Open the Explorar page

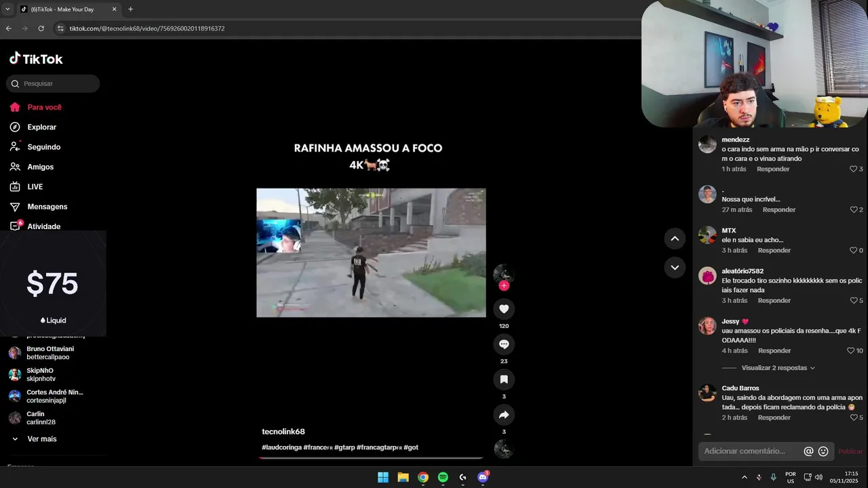coord(33,127)
